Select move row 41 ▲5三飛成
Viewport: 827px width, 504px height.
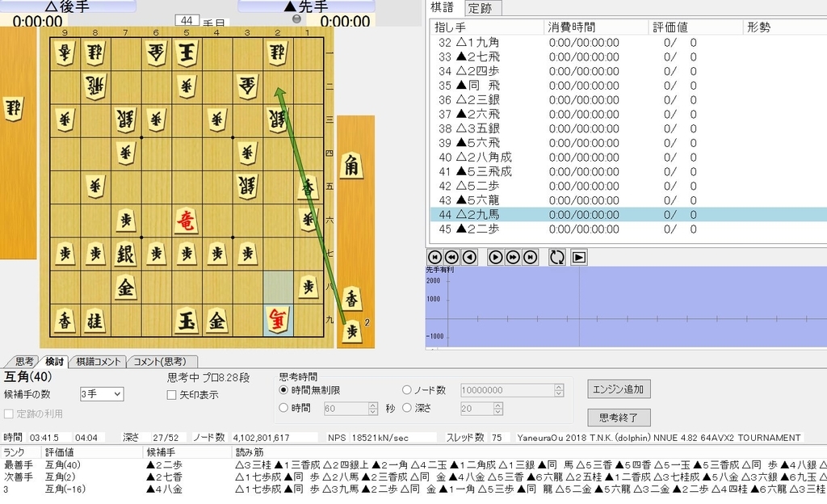(628, 171)
